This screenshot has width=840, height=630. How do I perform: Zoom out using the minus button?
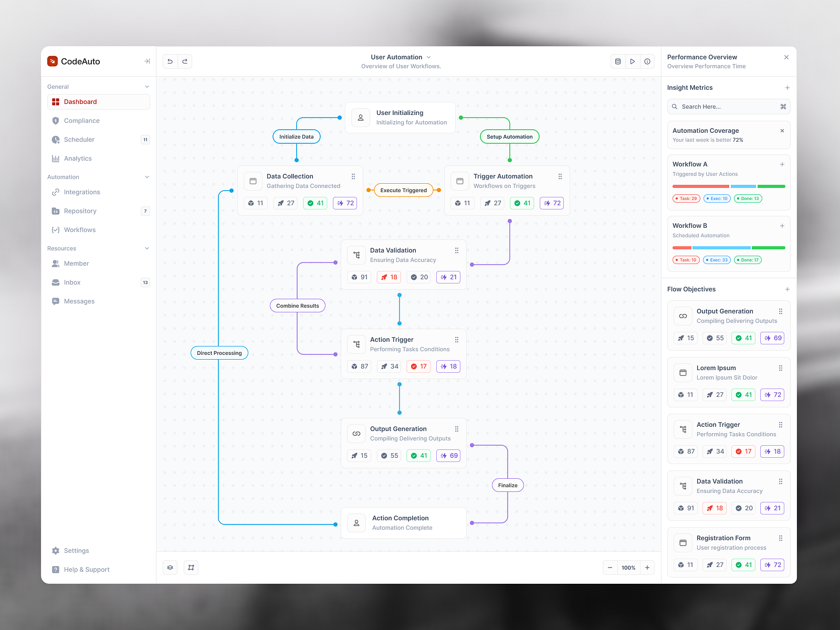610,568
